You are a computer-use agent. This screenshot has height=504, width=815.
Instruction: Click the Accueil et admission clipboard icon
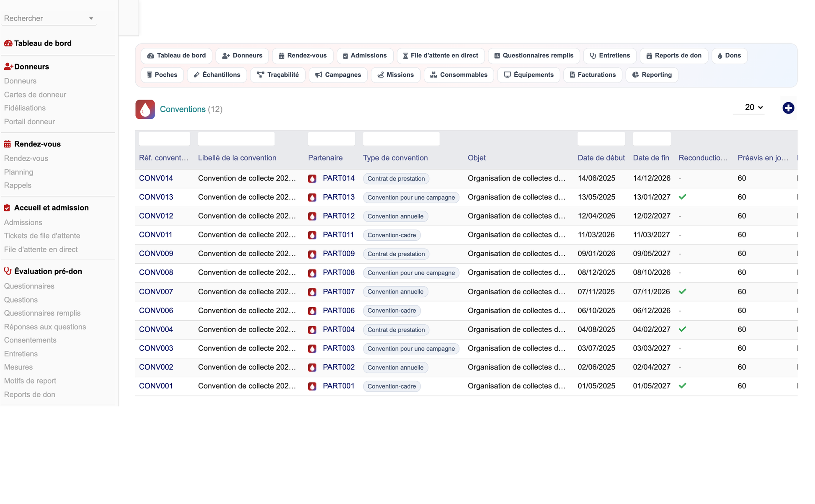7,208
